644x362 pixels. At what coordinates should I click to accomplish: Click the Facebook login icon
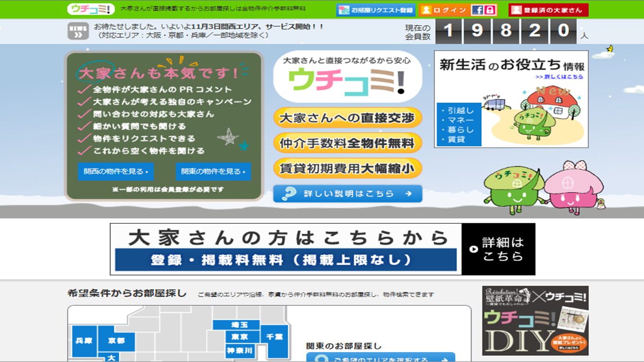pos(478,10)
